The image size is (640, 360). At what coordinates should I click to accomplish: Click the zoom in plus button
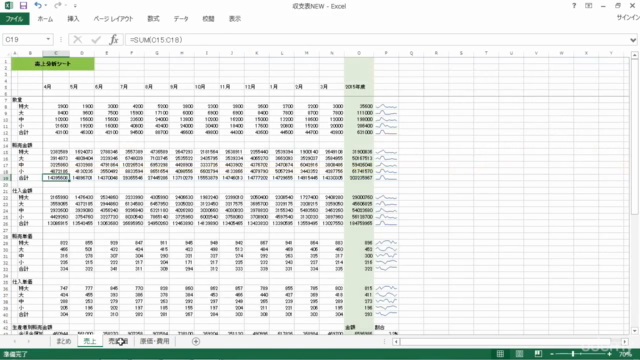pos(609,354)
